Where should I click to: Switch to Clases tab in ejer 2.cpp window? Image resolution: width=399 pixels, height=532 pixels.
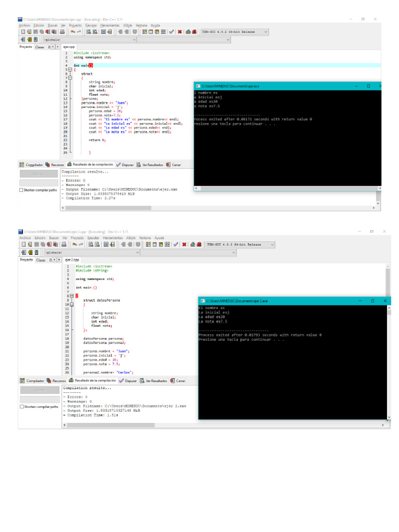click(41, 260)
